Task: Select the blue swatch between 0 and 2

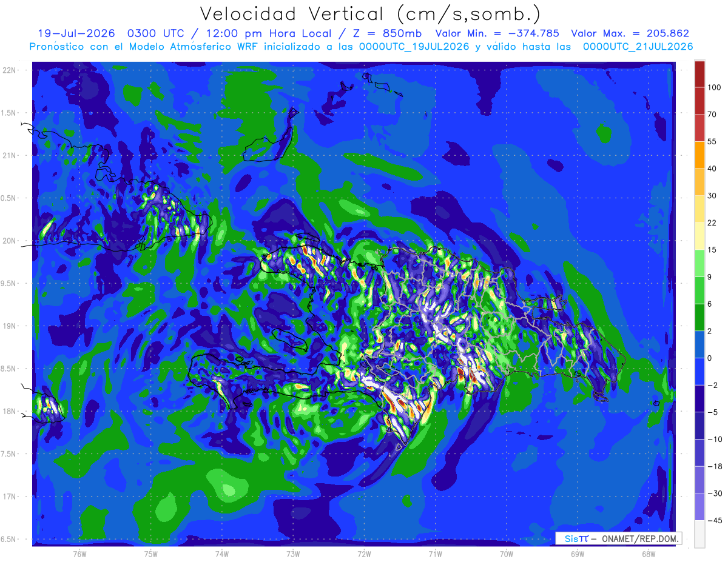Action: pyautogui.click(x=699, y=344)
